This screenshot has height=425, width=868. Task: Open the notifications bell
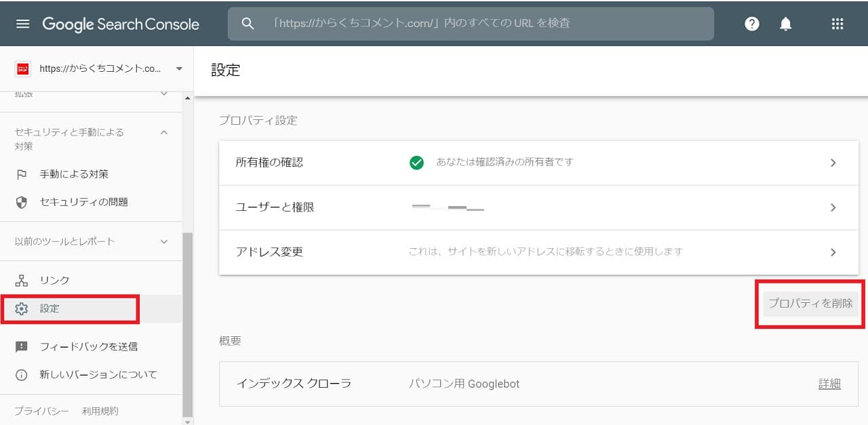[785, 24]
